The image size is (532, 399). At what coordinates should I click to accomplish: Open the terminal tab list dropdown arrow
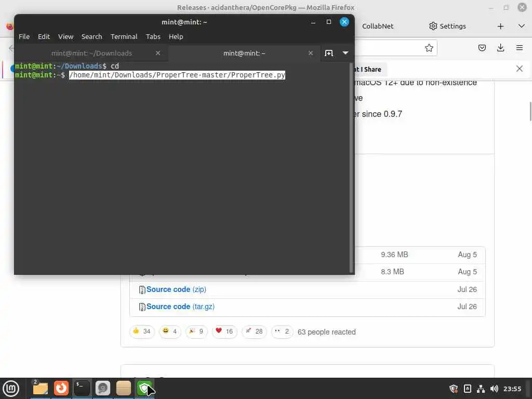(345, 53)
